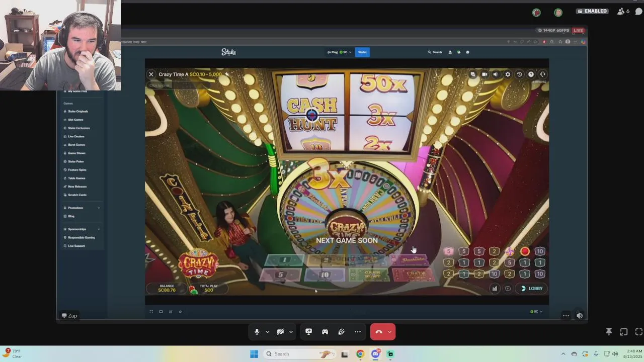The width and height of the screenshot is (644, 362).
Task: Expand microphone options arrow
Action: (267, 332)
